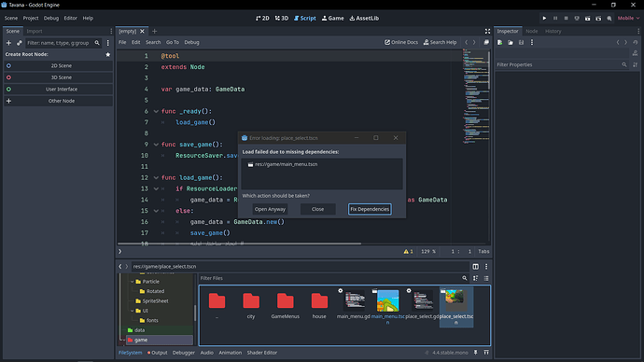Create a User Interface root node
The width and height of the screenshot is (644, 362).
pos(58,89)
